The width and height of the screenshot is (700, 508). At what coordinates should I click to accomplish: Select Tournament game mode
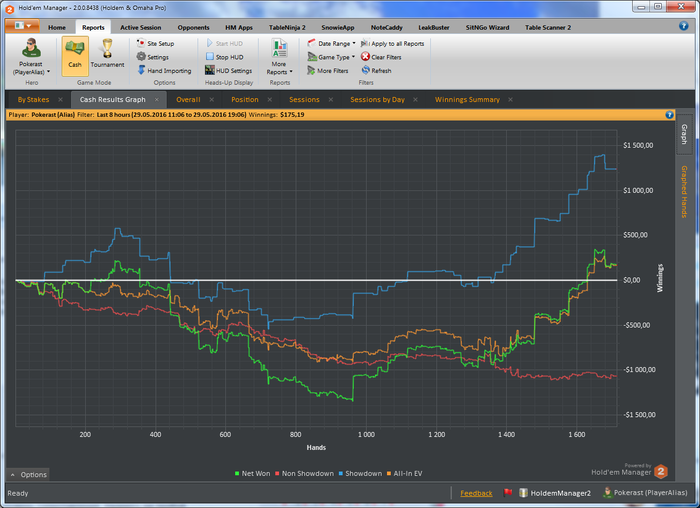pyautogui.click(x=107, y=54)
